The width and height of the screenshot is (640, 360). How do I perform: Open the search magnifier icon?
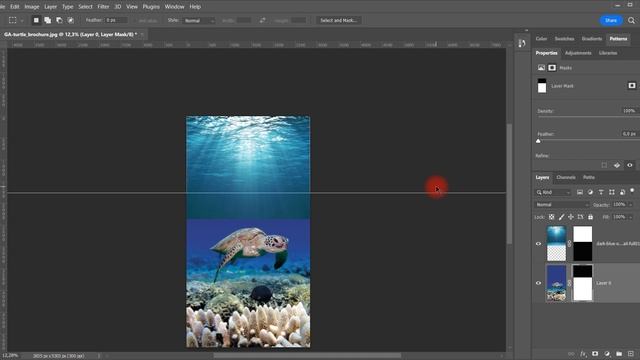pyautogui.click(x=631, y=20)
